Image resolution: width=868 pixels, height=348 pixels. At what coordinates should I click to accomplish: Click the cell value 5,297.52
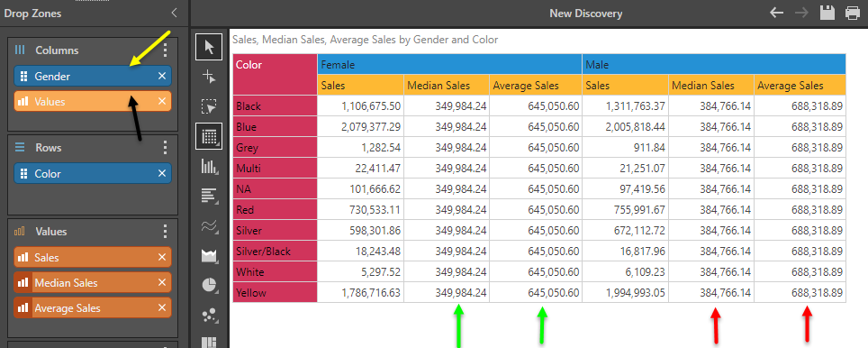pos(361,272)
